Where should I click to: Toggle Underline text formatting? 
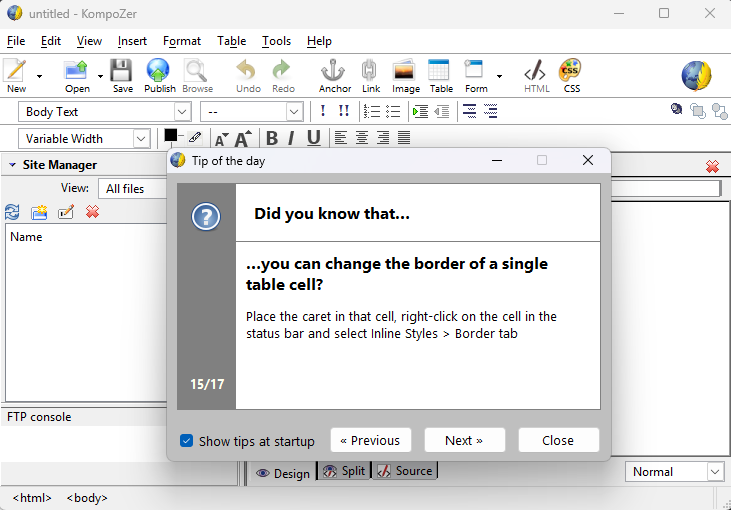(x=313, y=138)
